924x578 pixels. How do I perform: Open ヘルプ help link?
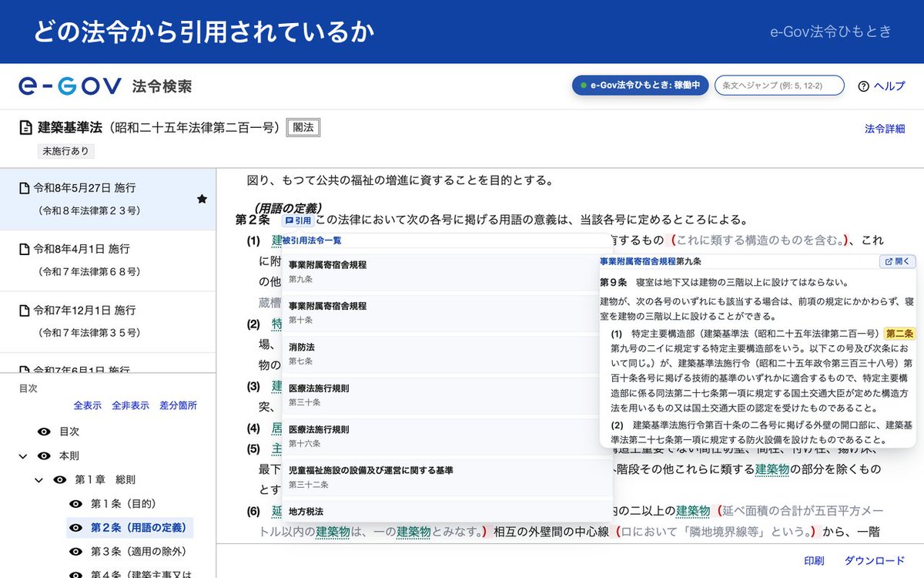pos(889,86)
